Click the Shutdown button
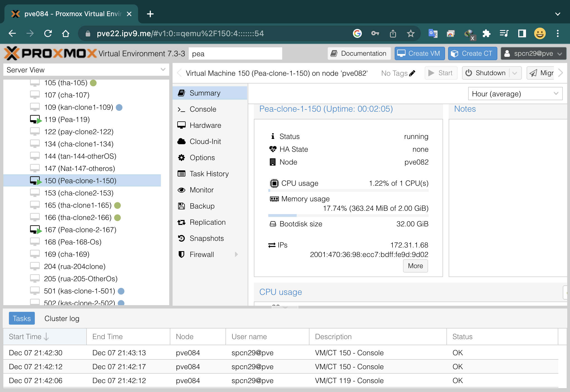The width and height of the screenshot is (570, 392). tap(486, 73)
